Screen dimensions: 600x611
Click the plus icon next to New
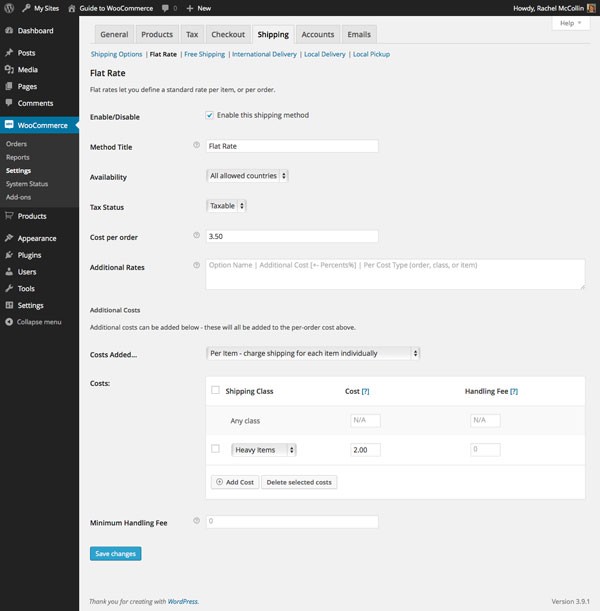[190, 8]
